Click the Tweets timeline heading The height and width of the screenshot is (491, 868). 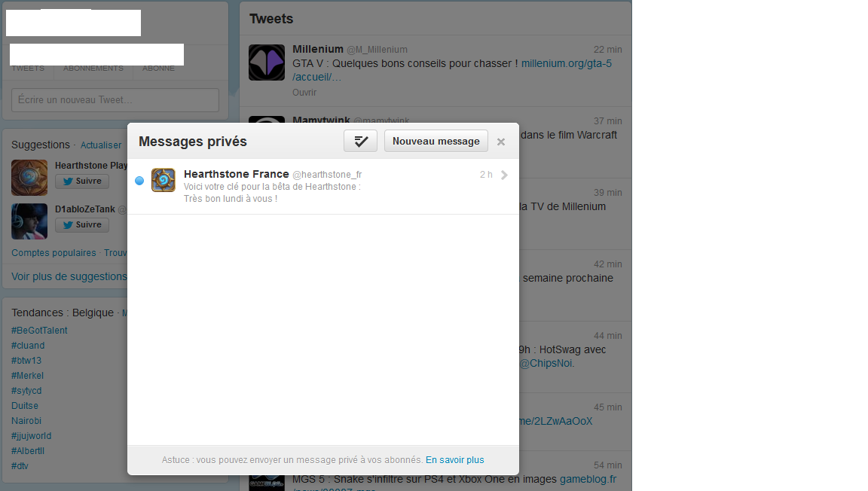[x=271, y=19]
